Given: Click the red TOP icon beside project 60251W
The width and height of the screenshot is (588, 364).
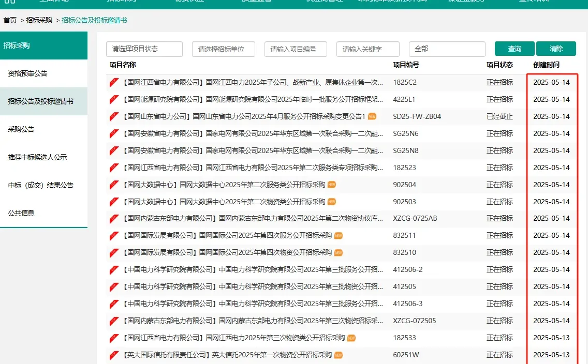Looking at the screenshot, I should [x=114, y=355].
